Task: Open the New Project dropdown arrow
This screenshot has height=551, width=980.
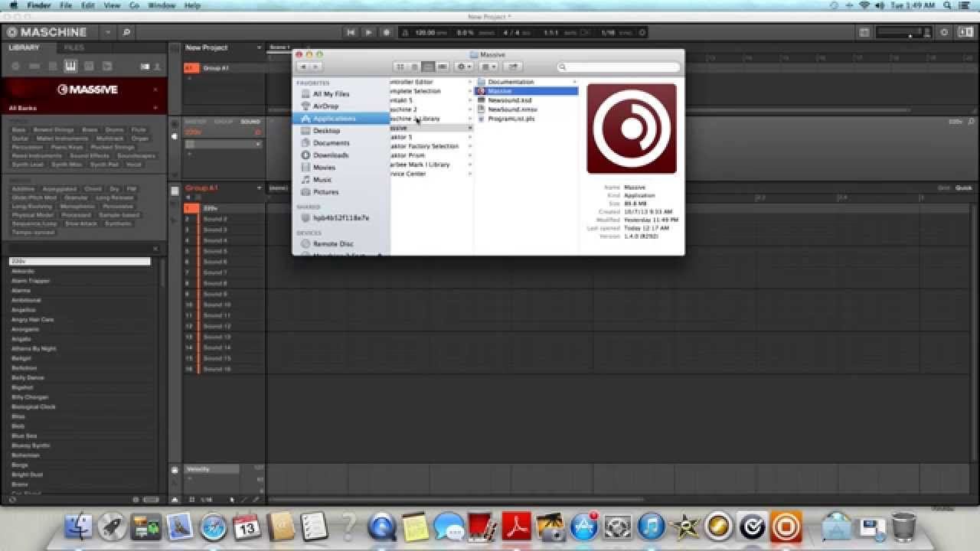Action: [x=259, y=47]
